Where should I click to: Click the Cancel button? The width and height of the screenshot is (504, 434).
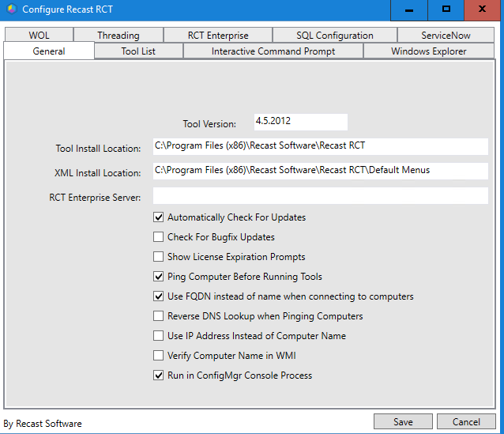click(466, 421)
